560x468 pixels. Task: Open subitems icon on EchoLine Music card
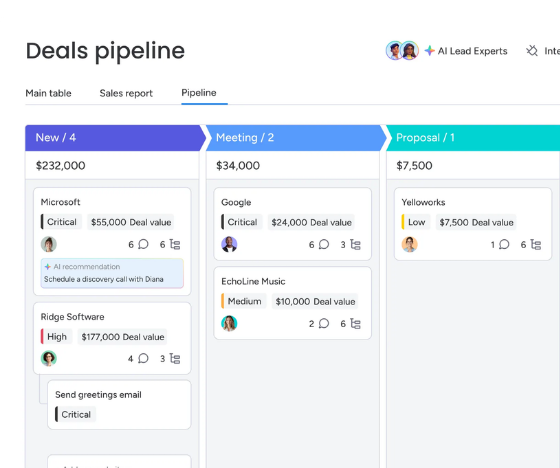point(355,324)
